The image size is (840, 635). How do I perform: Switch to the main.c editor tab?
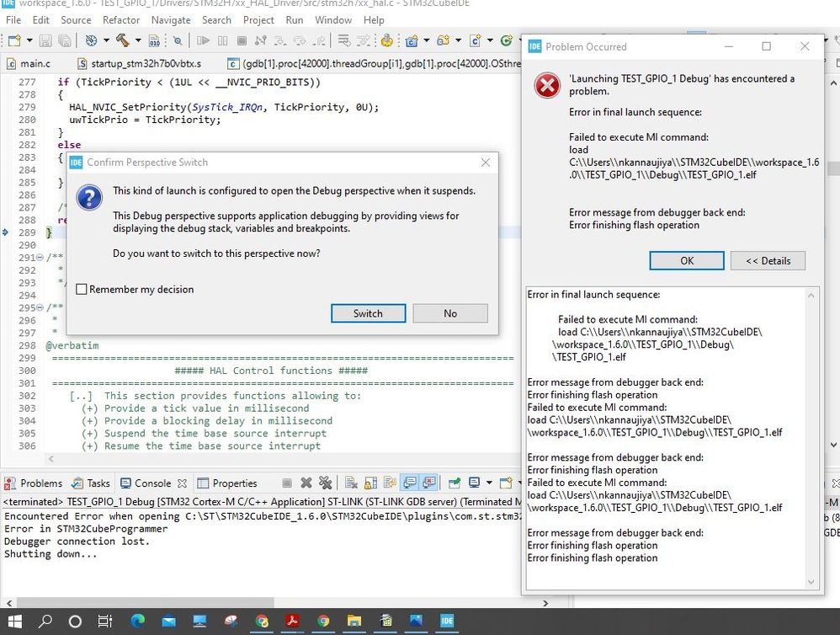[x=29, y=64]
